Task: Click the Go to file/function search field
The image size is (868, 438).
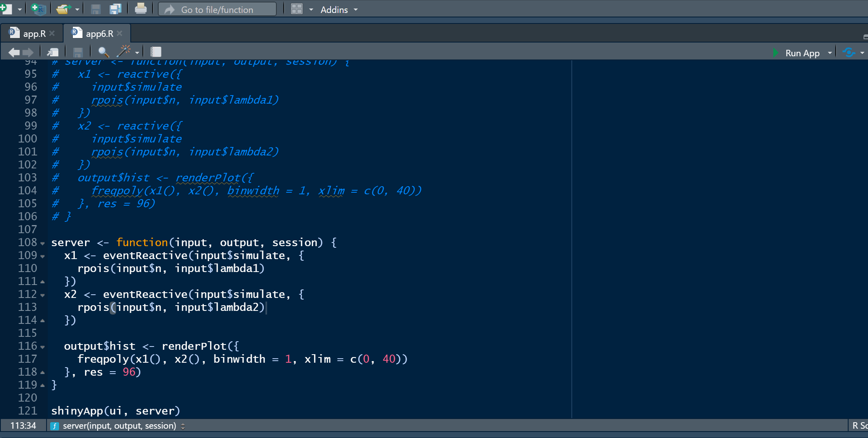Action: (x=217, y=9)
